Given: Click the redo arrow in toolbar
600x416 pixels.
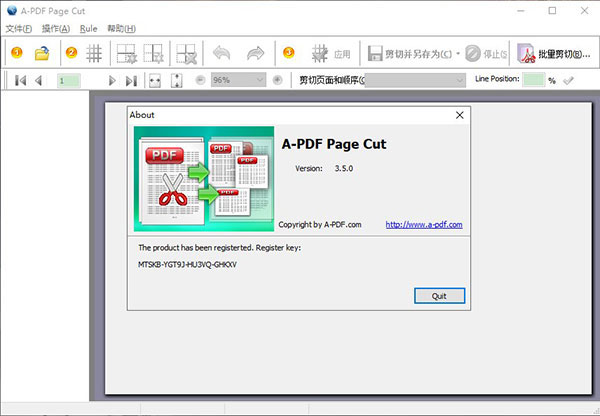Looking at the screenshot, I should click(x=256, y=53).
